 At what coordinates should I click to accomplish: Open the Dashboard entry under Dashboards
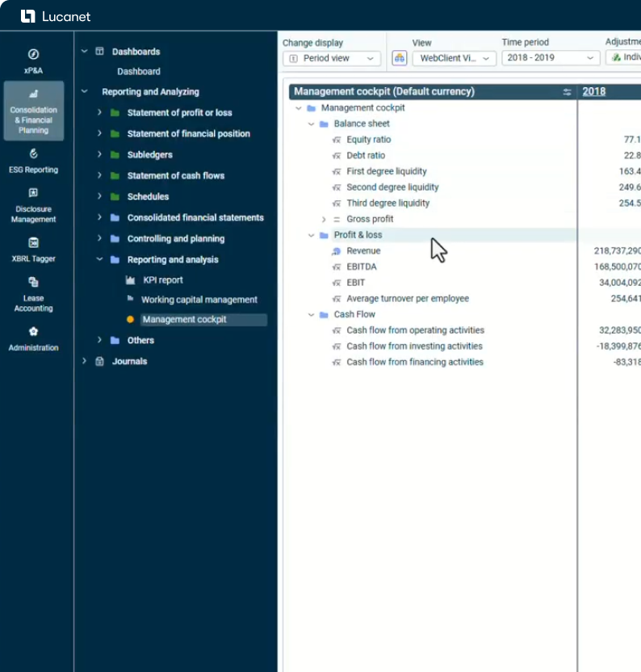pos(138,72)
